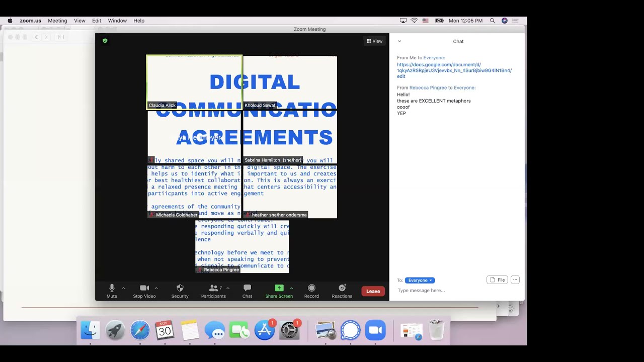This screenshot has width=644, height=362.
Task: Open the Window menu
Action: tap(117, 21)
